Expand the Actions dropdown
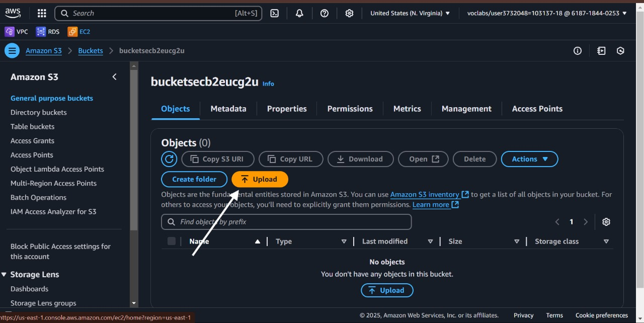 [529, 159]
